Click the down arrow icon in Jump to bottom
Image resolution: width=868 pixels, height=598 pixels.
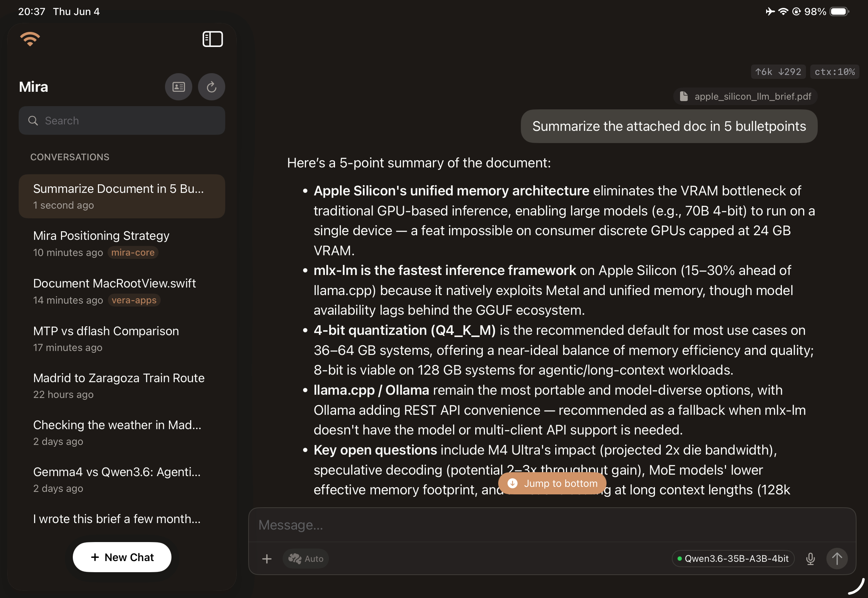click(x=512, y=483)
